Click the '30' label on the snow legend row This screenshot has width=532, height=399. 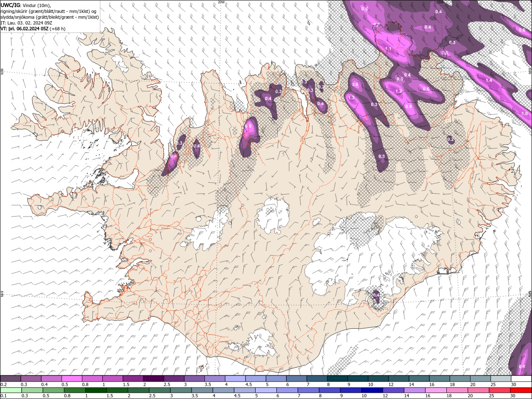click(x=514, y=384)
